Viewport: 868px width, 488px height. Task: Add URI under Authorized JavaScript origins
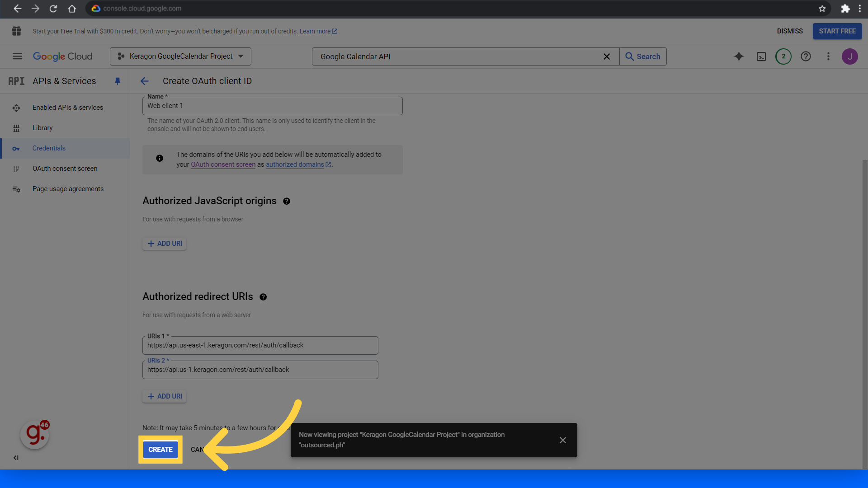click(165, 244)
